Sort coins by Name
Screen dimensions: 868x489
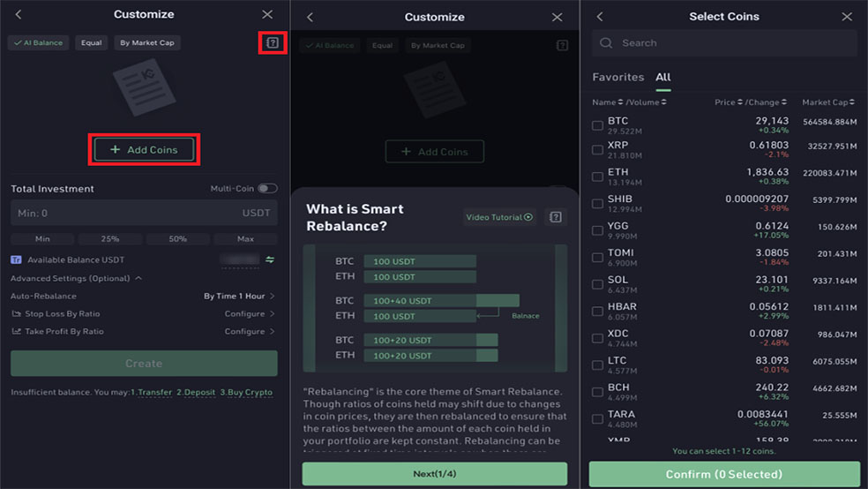(607, 102)
